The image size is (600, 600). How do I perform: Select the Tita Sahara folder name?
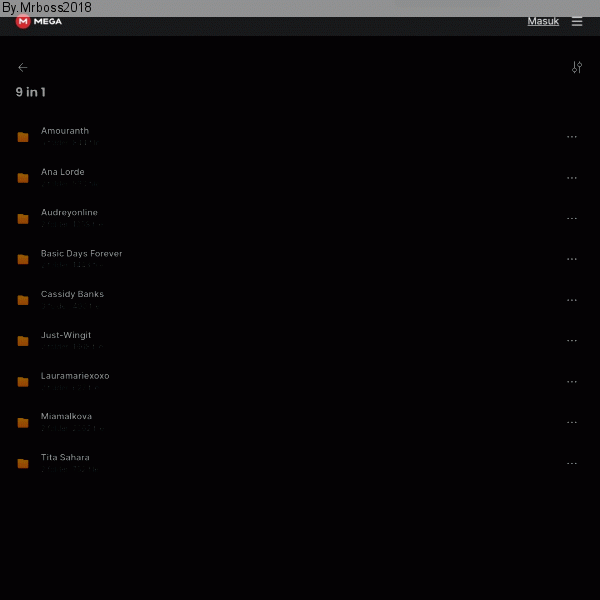[x=65, y=457]
